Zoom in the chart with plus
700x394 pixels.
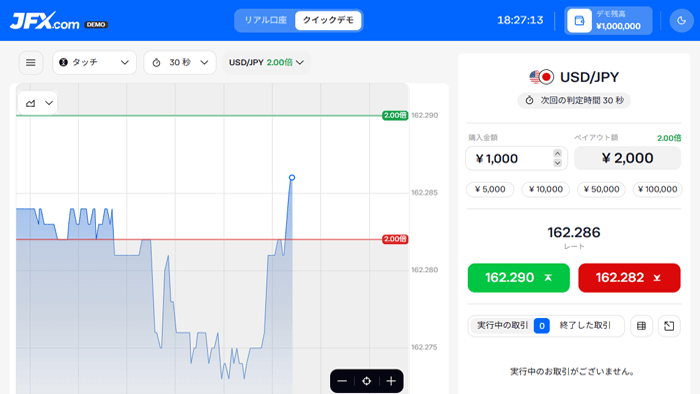tap(391, 381)
